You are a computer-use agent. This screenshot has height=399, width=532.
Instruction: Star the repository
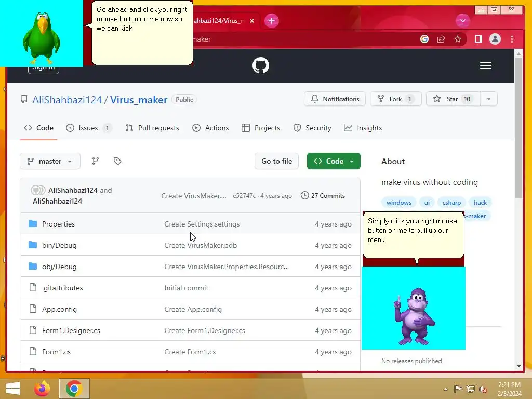tap(453, 99)
